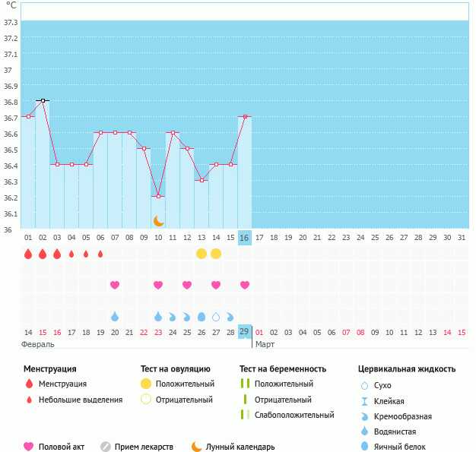Screen dimensions: 476x452
Task: Select the positive ovulation test circle on day 14
Action: tap(216, 253)
